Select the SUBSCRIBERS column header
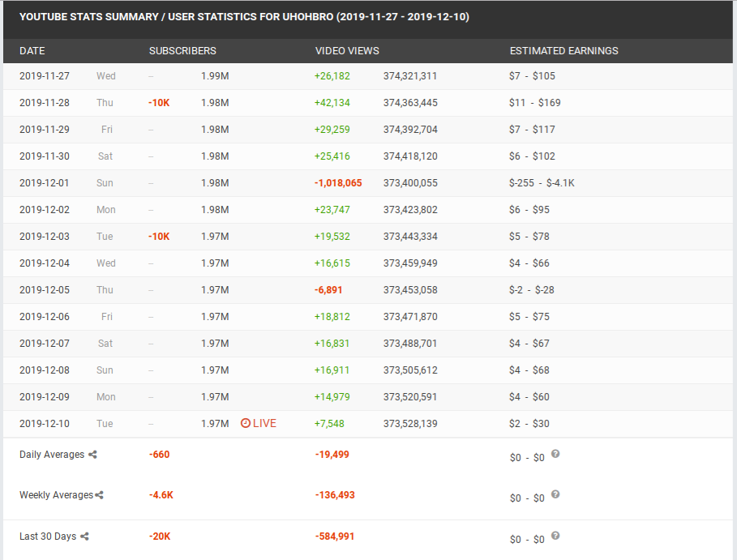The image size is (737, 560). pyautogui.click(x=182, y=51)
